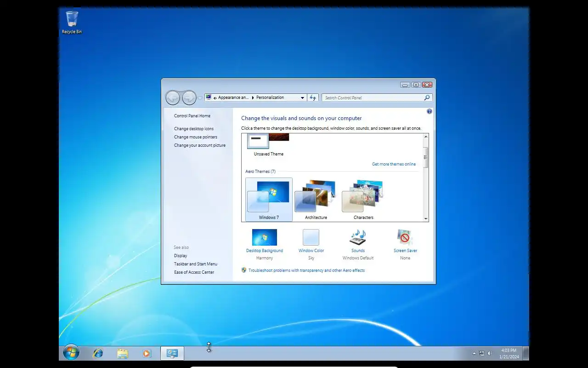Click the Appearance breadcrumb segment
The width and height of the screenshot is (588, 368).
pos(233,98)
